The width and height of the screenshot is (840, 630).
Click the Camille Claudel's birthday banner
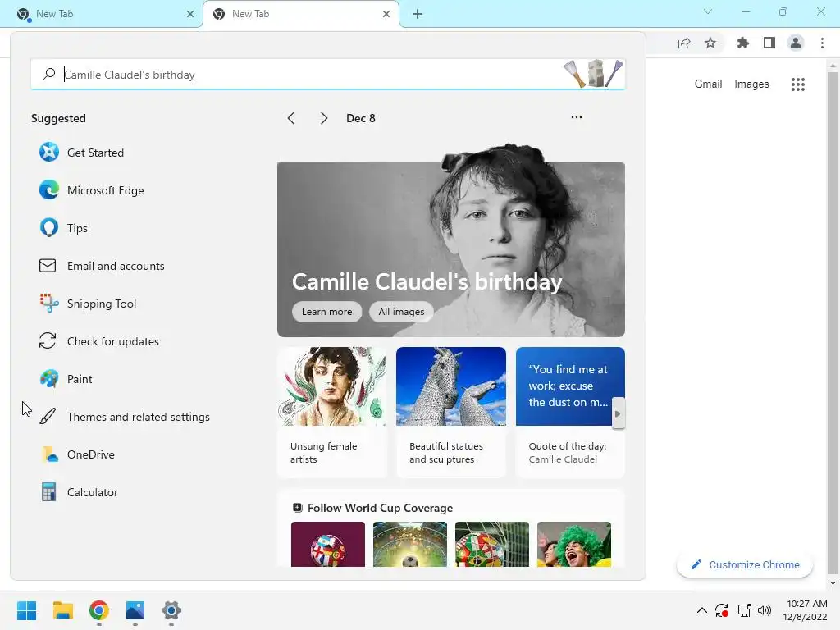click(x=450, y=249)
